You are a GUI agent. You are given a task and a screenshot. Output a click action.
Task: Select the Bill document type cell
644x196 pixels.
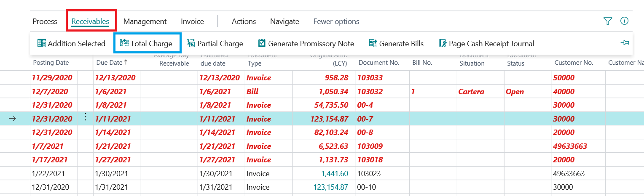pyautogui.click(x=253, y=92)
